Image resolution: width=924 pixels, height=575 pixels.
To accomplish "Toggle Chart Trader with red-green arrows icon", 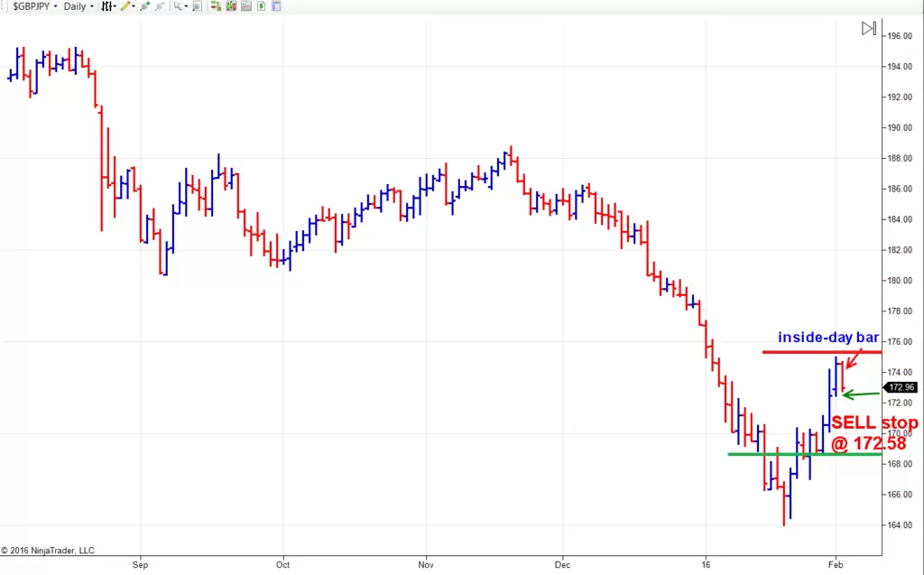I will tap(216, 6).
